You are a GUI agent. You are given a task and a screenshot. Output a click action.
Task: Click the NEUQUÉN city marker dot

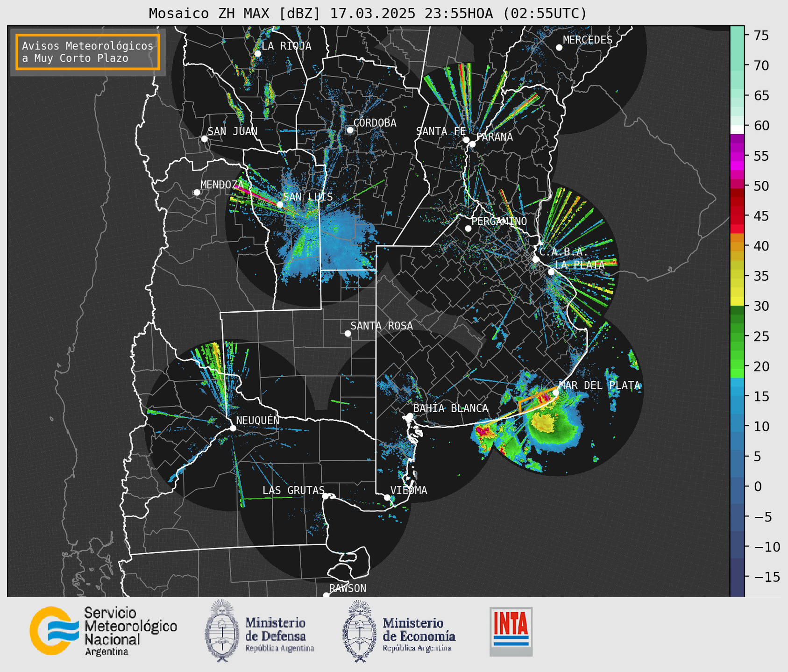233,428
